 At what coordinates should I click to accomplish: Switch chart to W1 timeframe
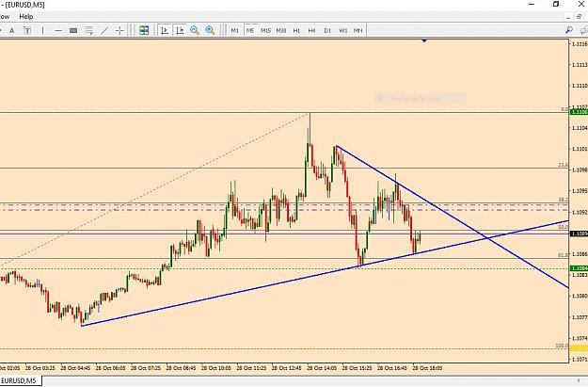tap(343, 30)
